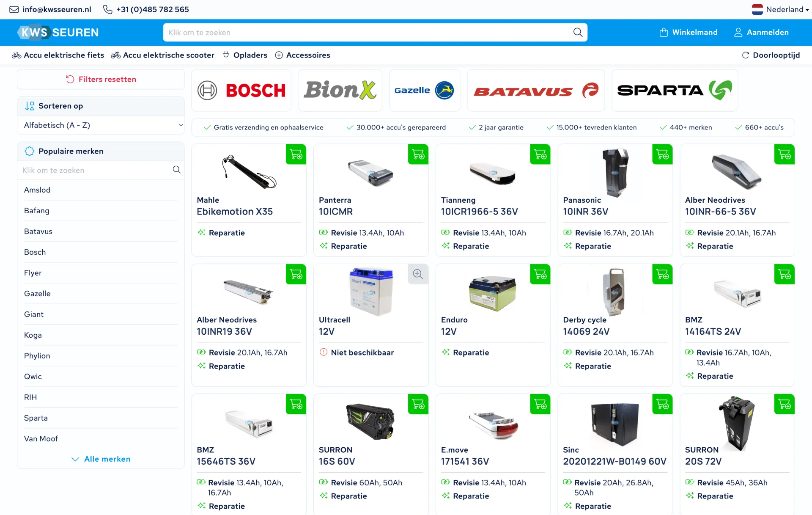Reset filters with Filters resetten
This screenshot has width=812, height=515.
101,79
